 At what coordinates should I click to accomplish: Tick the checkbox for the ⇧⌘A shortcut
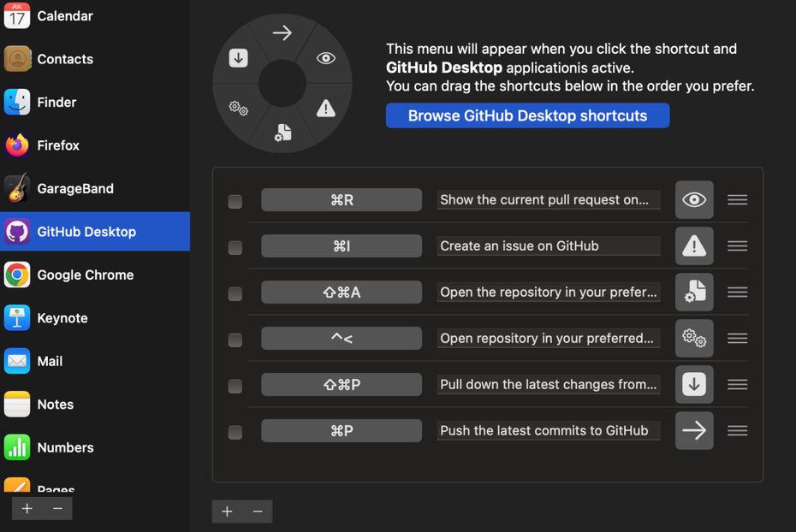pyautogui.click(x=235, y=293)
